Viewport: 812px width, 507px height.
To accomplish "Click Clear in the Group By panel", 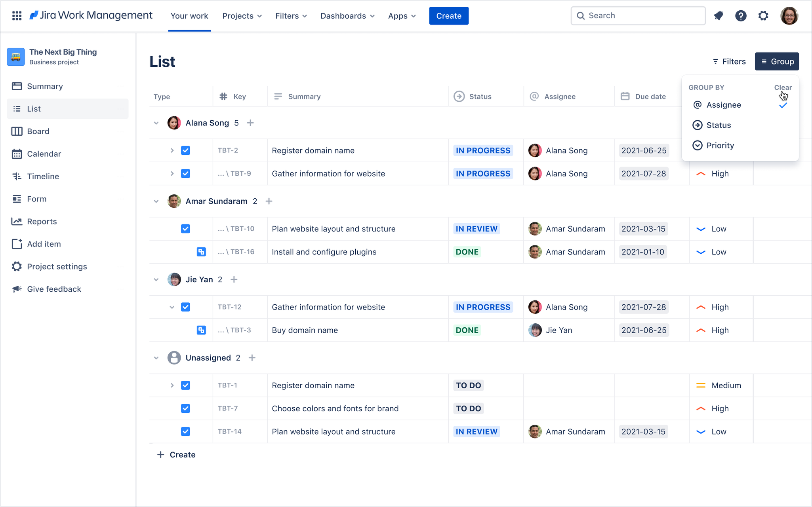I will [783, 87].
